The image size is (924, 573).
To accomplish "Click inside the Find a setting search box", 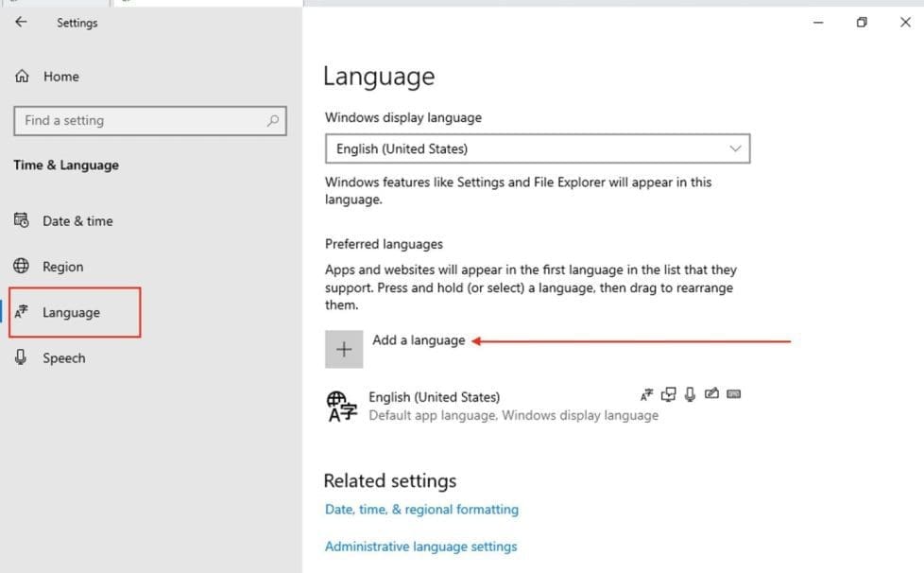I will pos(142,120).
